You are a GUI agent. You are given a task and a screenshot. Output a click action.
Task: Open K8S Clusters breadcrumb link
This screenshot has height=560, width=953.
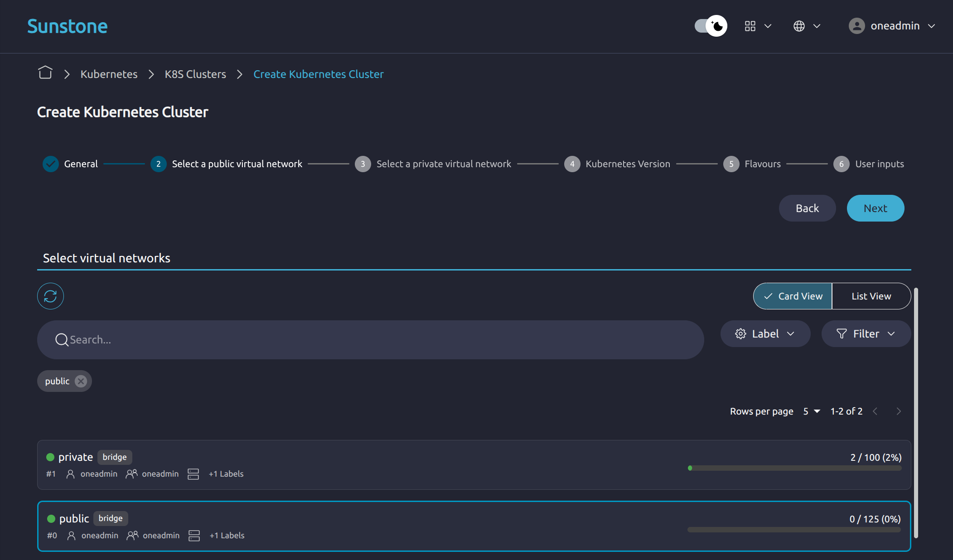click(x=195, y=74)
